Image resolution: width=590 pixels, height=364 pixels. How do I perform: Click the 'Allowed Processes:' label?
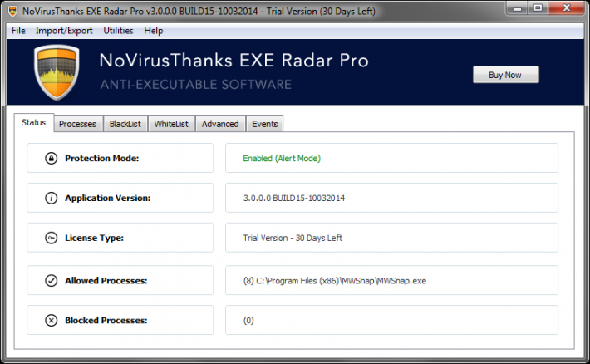click(106, 280)
